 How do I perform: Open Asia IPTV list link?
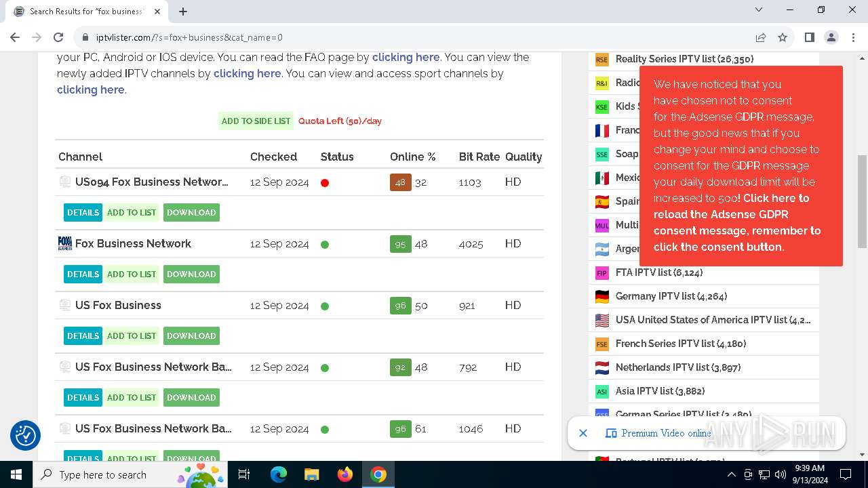[660, 391]
